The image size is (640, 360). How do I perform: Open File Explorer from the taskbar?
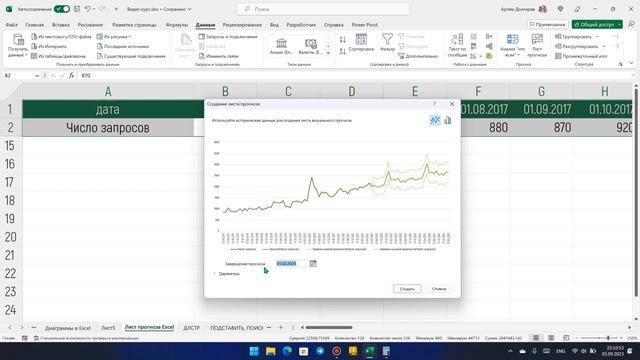271,351
